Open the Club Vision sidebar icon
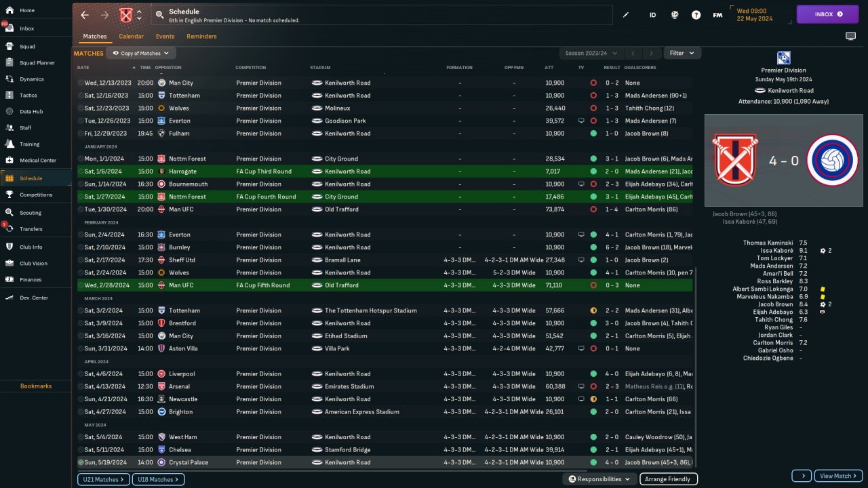This screenshot has width=868, height=488. pyautogui.click(x=9, y=263)
